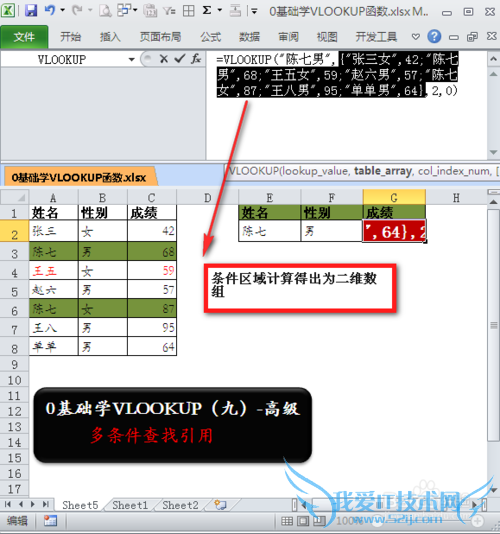Open the 开始 (Home) ribbon tab
This screenshot has width=500, height=534.
click(71, 36)
